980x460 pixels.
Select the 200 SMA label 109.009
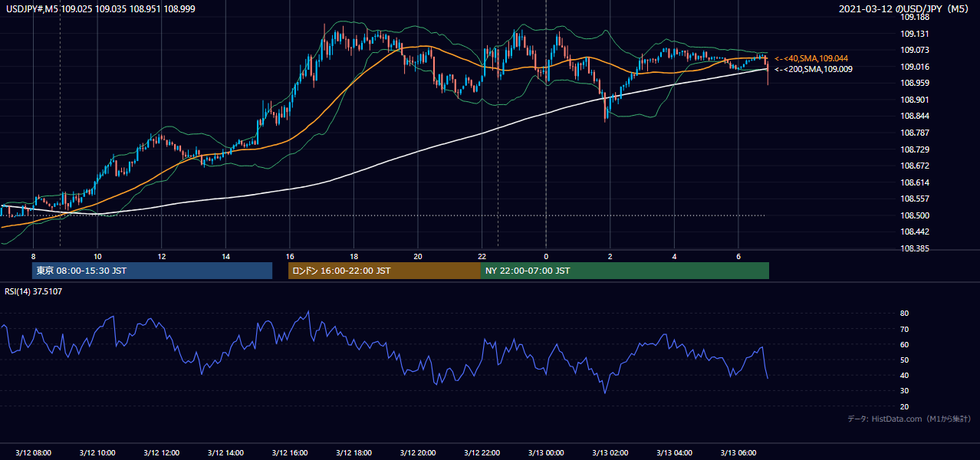pyautogui.click(x=813, y=69)
